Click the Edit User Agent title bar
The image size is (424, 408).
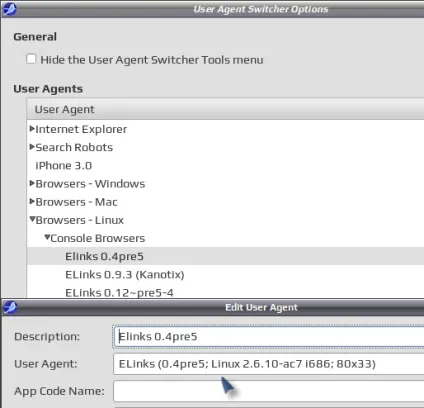point(213,307)
